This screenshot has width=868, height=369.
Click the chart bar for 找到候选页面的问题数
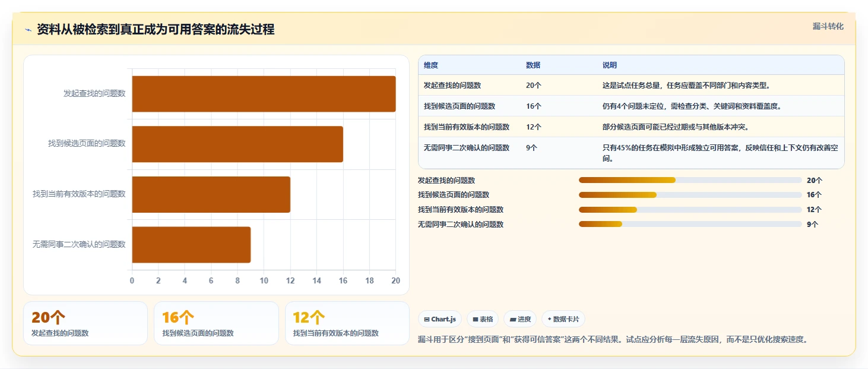point(237,144)
